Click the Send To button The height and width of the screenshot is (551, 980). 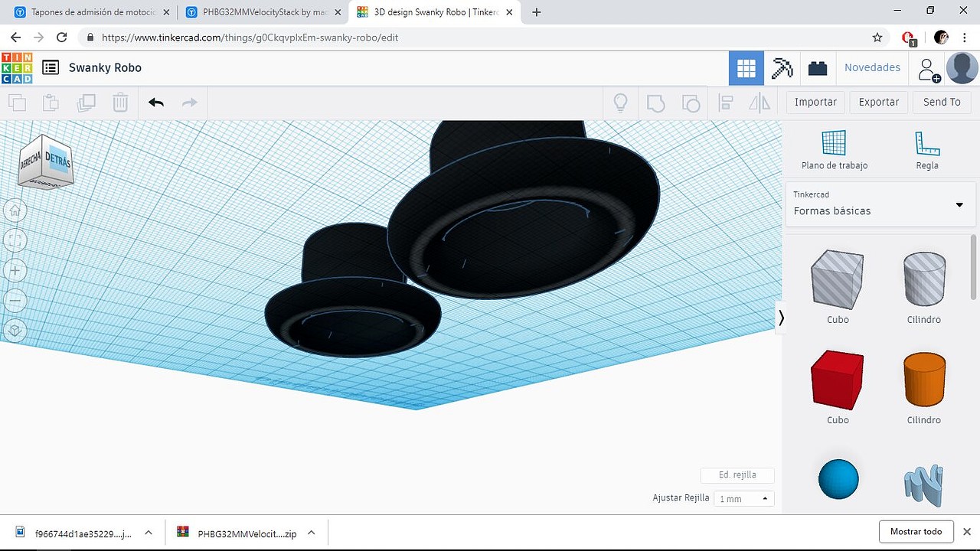coord(942,103)
